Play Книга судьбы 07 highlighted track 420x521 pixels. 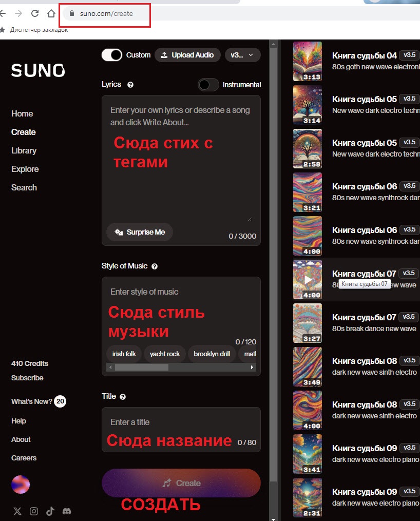pyautogui.click(x=308, y=279)
